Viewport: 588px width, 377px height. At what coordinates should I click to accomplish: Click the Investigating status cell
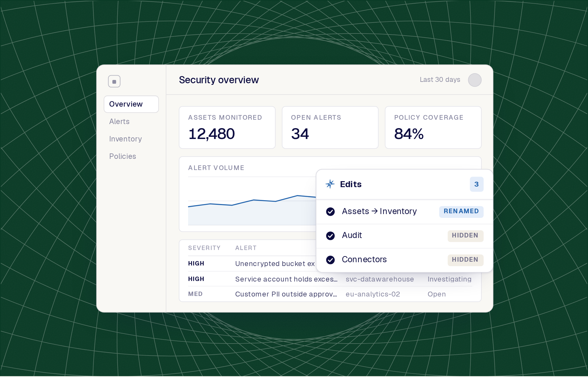449,279
